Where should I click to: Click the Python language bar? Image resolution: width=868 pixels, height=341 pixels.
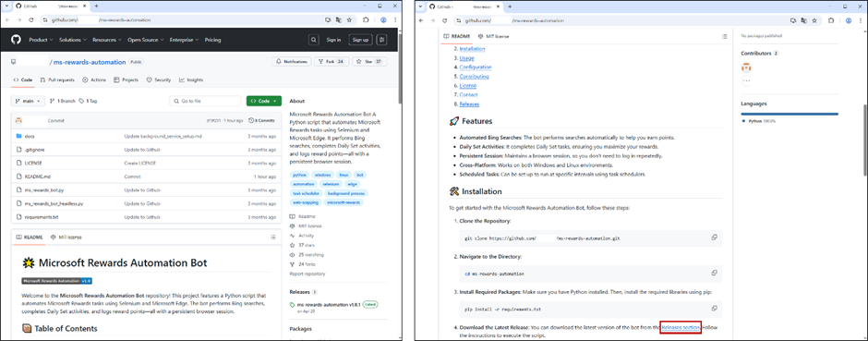pos(790,114)
